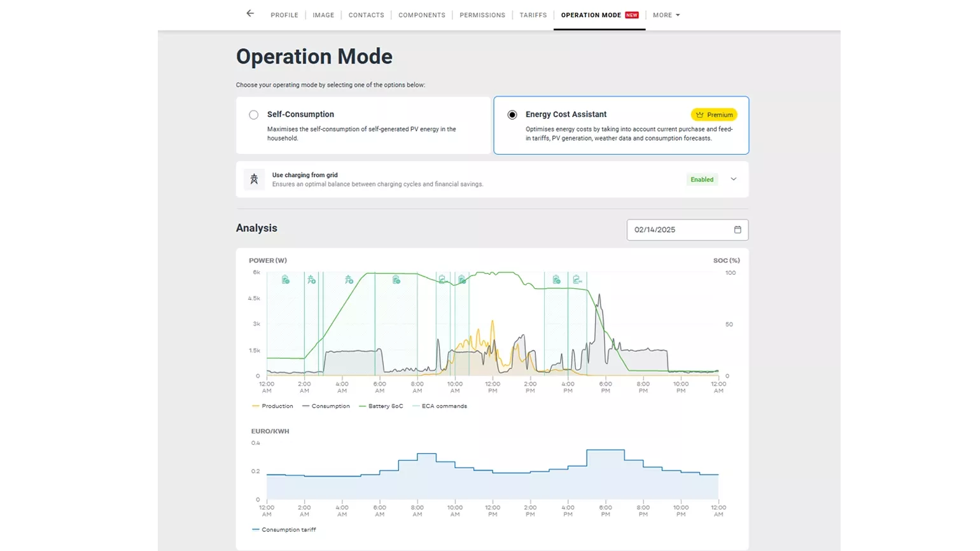The image size is (980, 551).
Task: Click the back arrow icon
Action: pyautogui.click(x=250, y=13)
